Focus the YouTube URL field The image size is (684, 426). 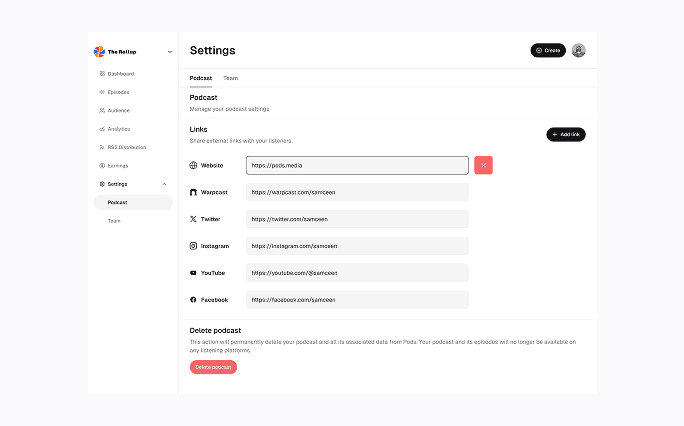pos(357,273)
